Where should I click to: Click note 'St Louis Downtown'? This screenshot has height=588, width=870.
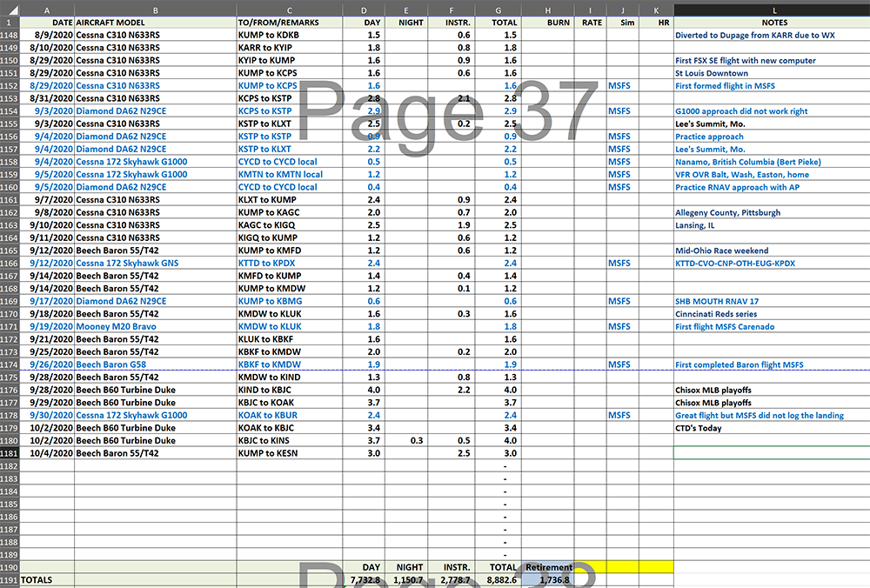coord(712,73)
